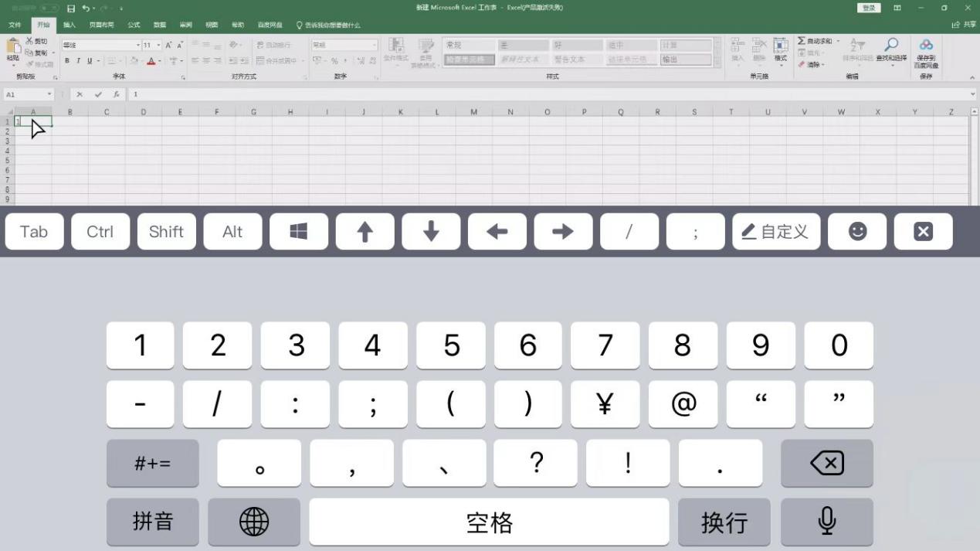Tap the keyboard backspace delete key

pyautogui.click(x=827, y=463)
